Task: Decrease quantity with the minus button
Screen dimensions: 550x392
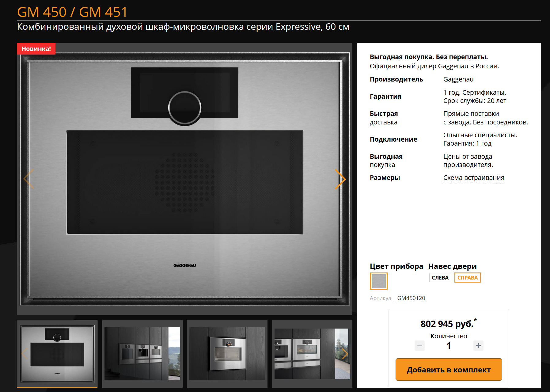Action: pos(419,346)
